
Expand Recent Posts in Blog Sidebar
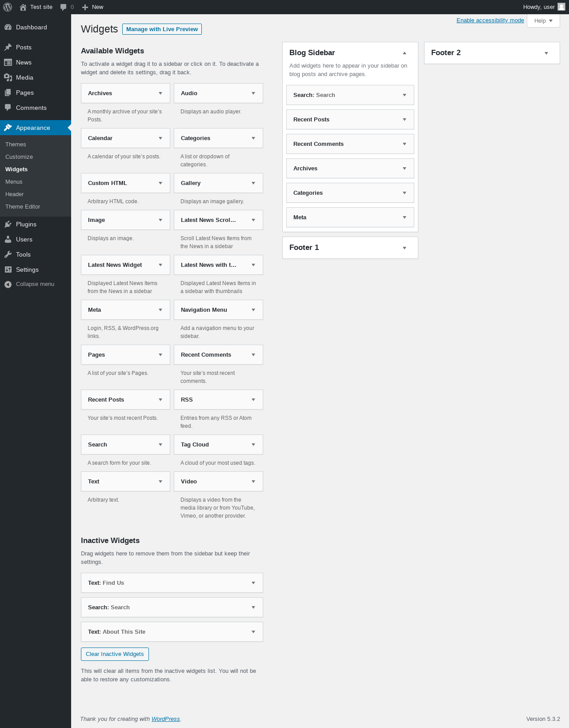pos(405,120)
